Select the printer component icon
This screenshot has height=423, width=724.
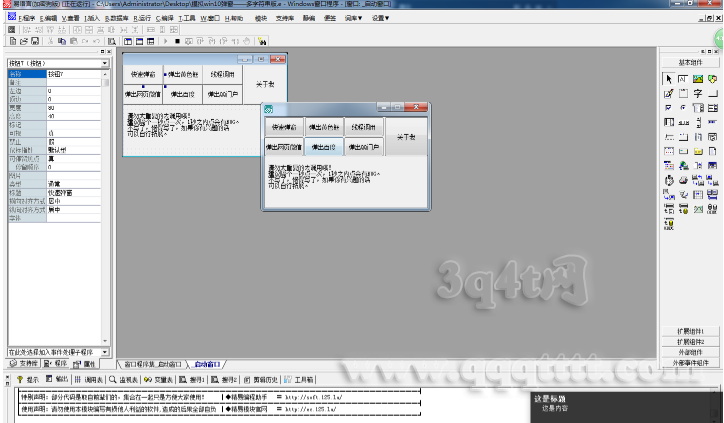click(683, 180)
